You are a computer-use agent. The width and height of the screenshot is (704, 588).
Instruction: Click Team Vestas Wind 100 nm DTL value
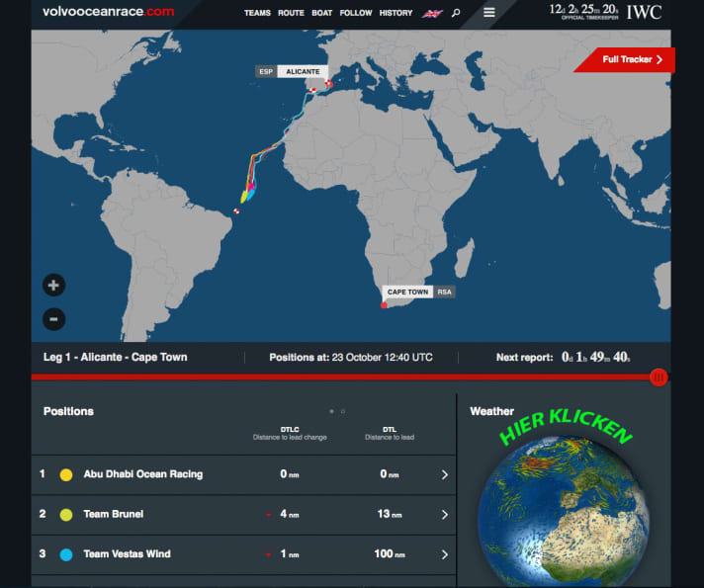pyautogui.click(x=390, y=554)
